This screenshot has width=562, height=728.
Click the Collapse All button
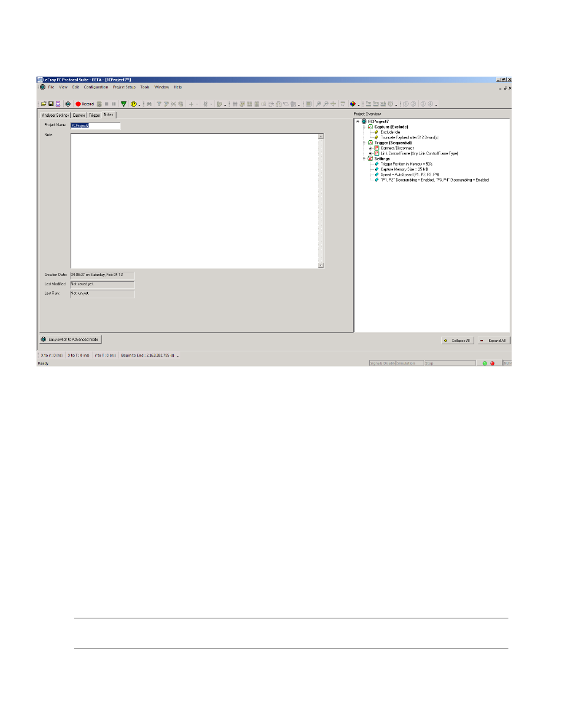pyautogui.click(x=458, y=341)
